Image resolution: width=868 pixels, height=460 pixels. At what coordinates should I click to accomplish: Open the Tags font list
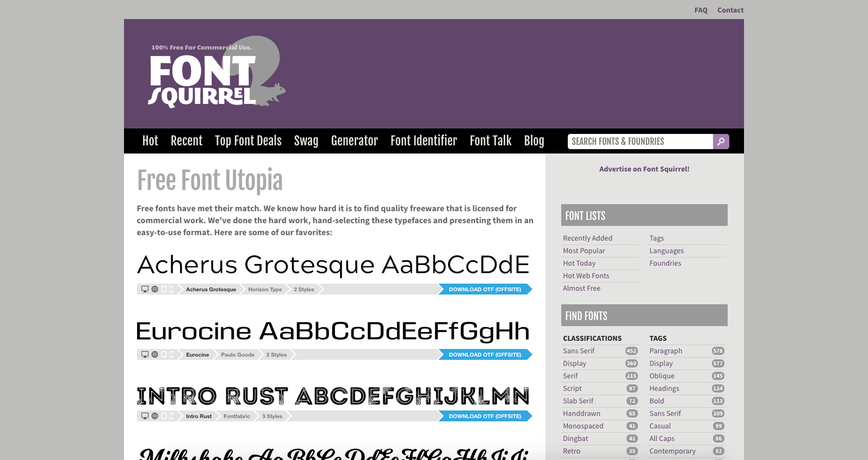(656, 238)
